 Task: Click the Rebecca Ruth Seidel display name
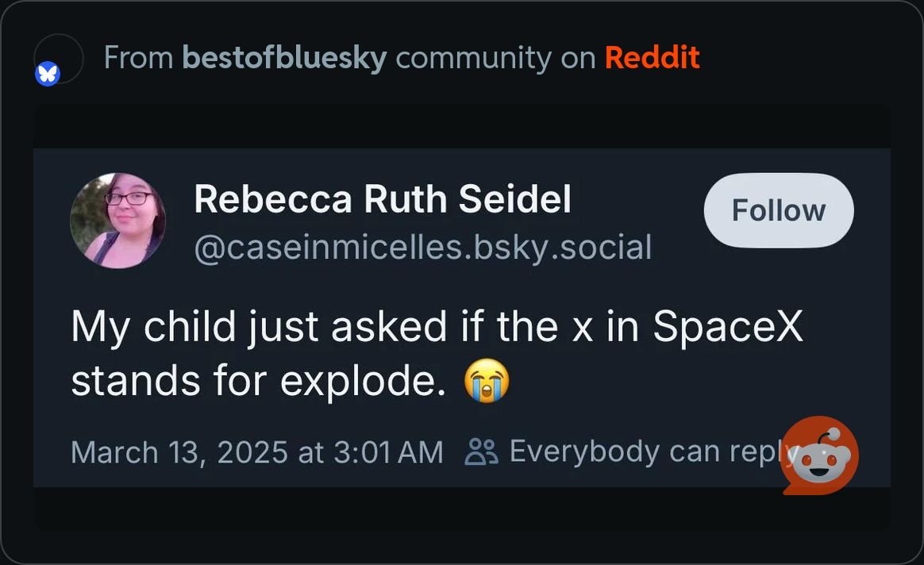[382, 199]
